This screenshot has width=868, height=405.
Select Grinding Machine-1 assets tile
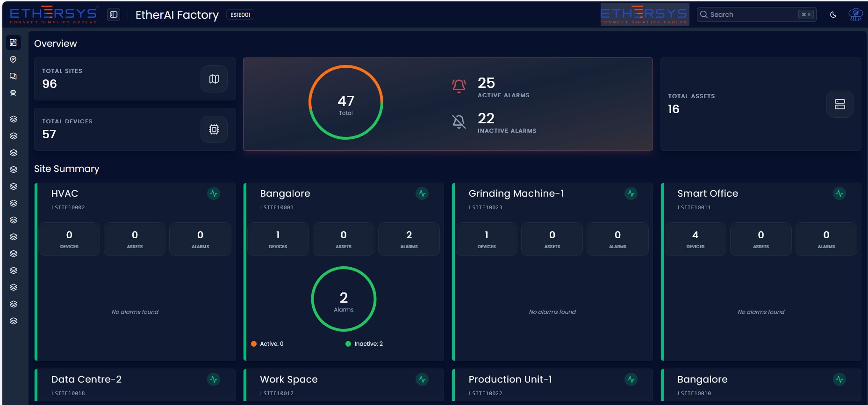[x=552, y=239]
